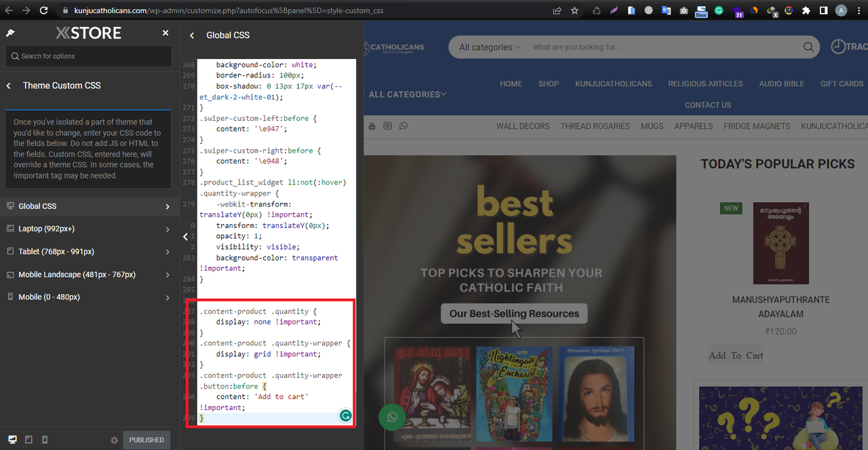Open the HOME menu item

[511, 84]
